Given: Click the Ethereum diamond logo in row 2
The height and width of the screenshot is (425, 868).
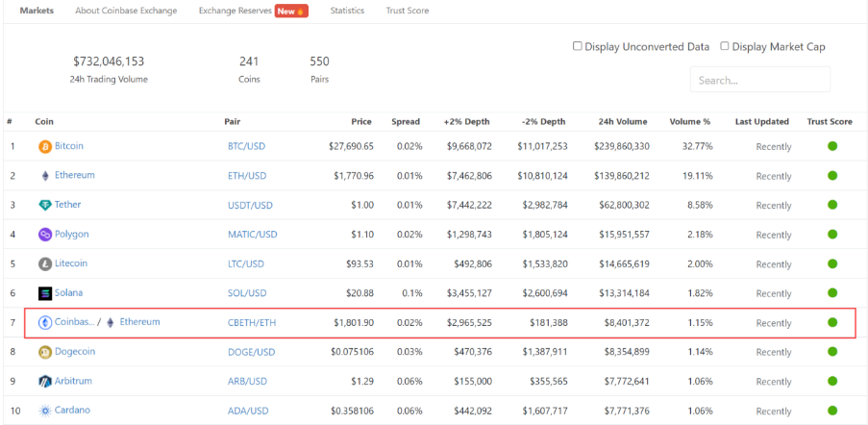Looking at the screenshot, I should pos(45,176).
